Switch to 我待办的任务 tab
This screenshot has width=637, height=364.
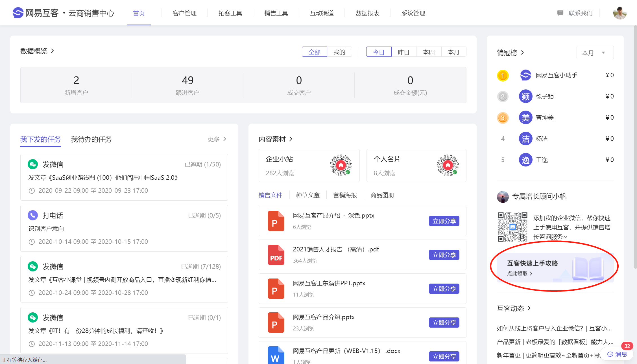pos(91,139)
